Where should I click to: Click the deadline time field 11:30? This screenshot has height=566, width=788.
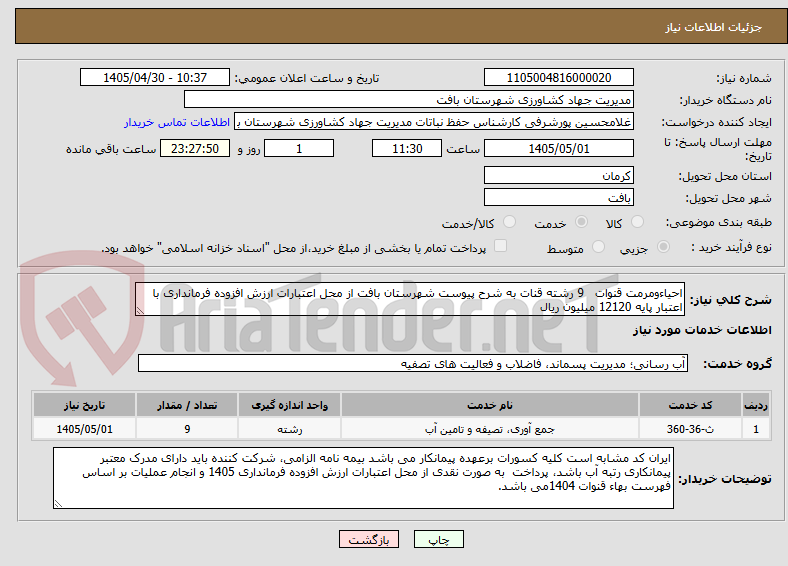407,148
